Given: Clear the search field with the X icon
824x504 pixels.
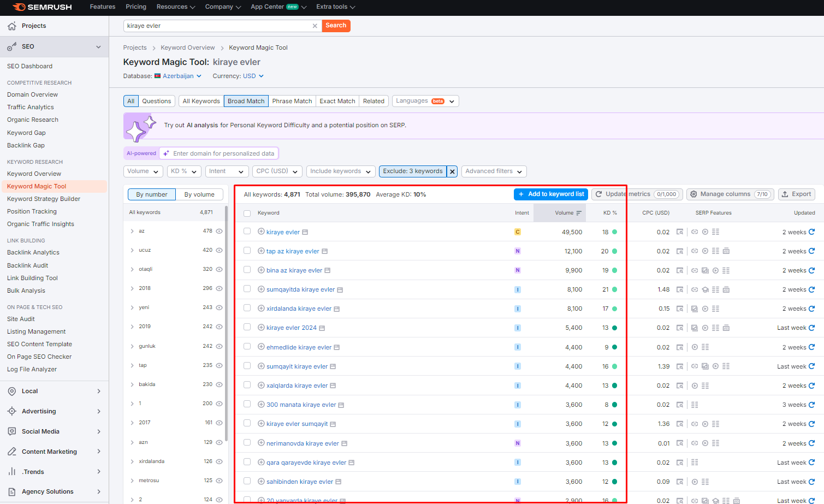Looking at the screenshot, I should point(315,26).
